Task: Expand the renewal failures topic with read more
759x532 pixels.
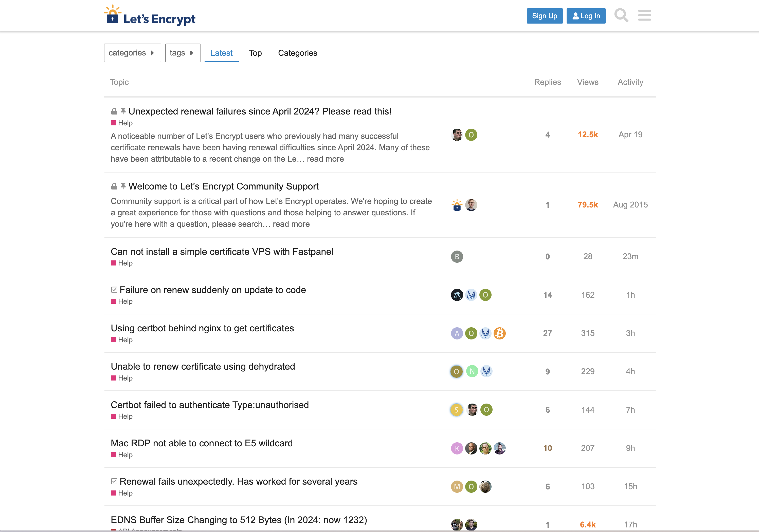Action: click(326, 159)
